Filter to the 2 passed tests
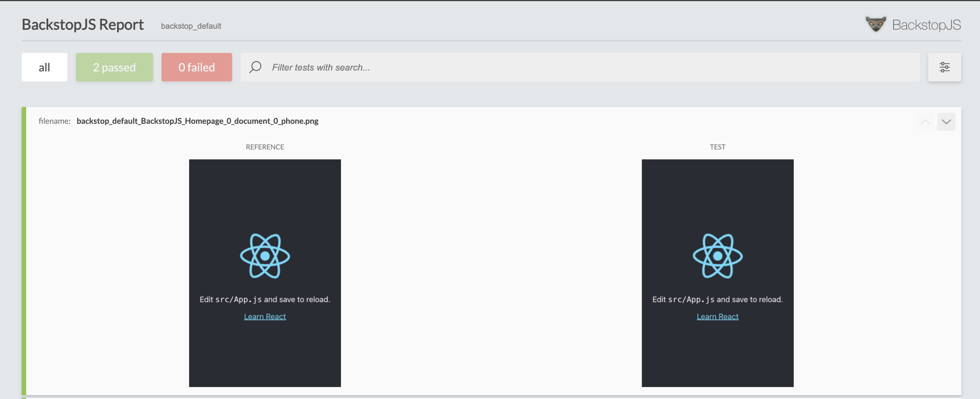The image size is (980, 399). pos(114,67)
